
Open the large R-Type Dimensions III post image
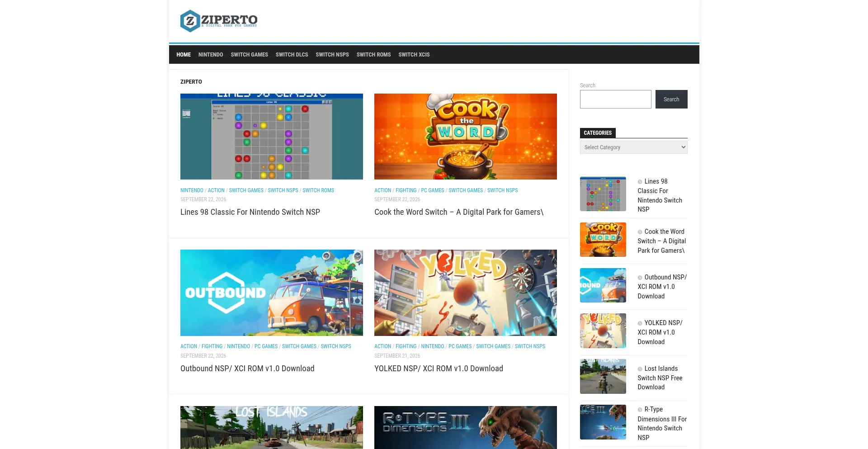coord(466,427)
